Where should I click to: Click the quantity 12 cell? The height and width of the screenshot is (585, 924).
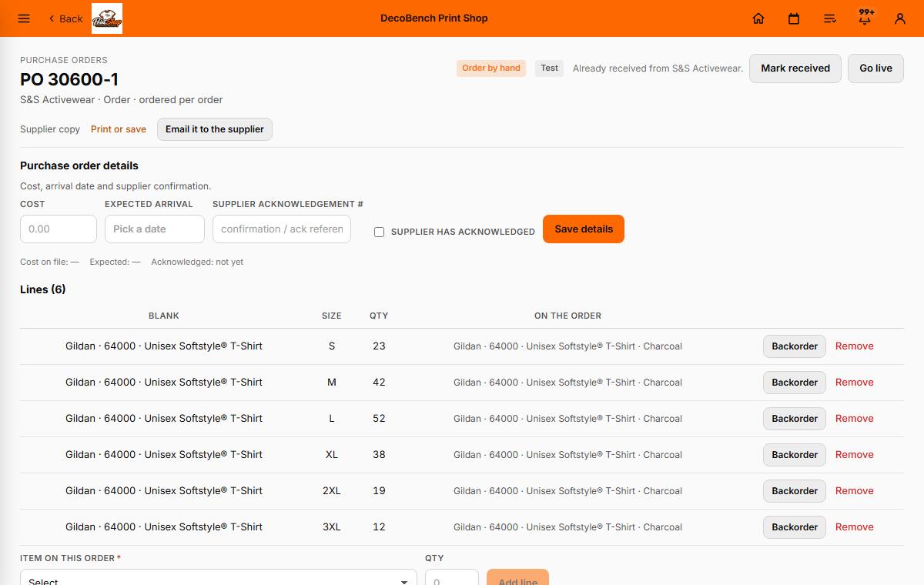point(379,527)
